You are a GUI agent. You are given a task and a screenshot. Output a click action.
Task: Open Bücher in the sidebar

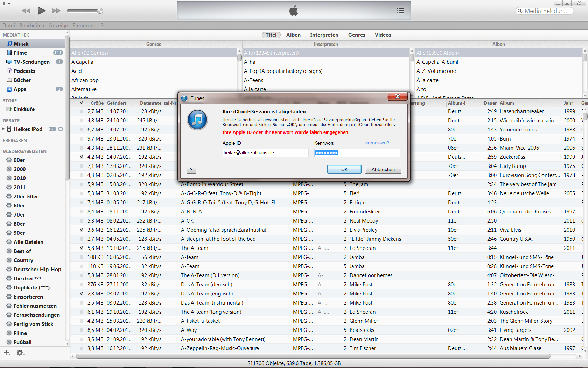click(33, 80)
